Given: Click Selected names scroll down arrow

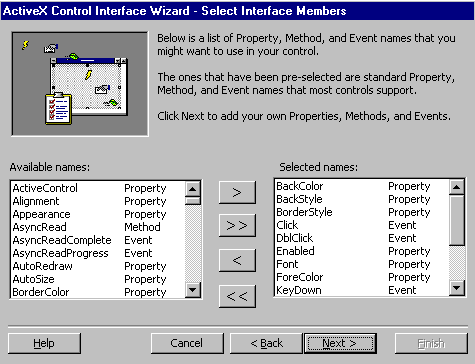Looking at the screenshot, I should tap(457, 288).
